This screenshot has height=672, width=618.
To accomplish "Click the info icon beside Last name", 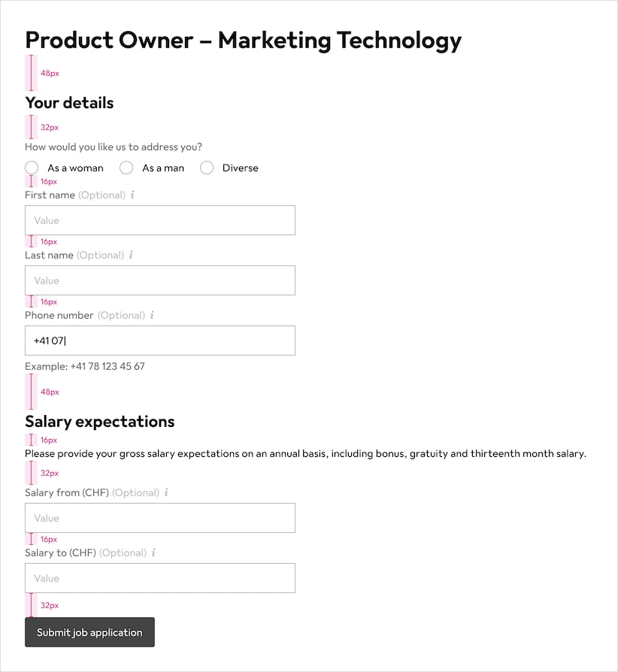I will coord(131,255).
